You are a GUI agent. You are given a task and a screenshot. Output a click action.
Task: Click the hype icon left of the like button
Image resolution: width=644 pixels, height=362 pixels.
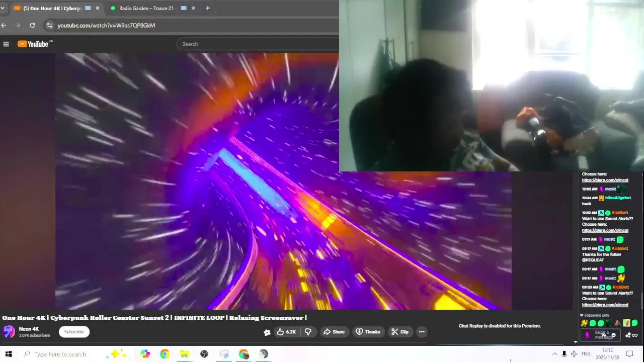pos(267,332)
